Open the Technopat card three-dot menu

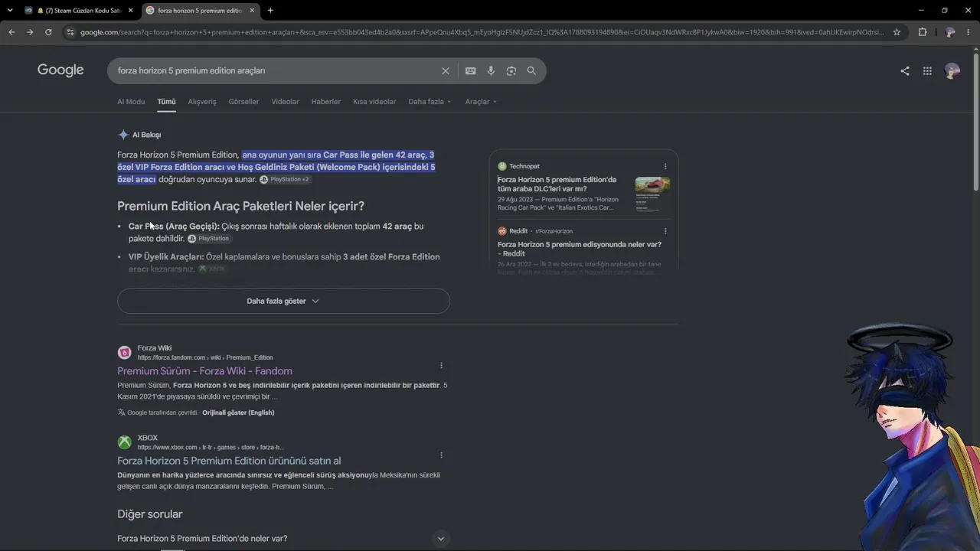tap(665, 166)
